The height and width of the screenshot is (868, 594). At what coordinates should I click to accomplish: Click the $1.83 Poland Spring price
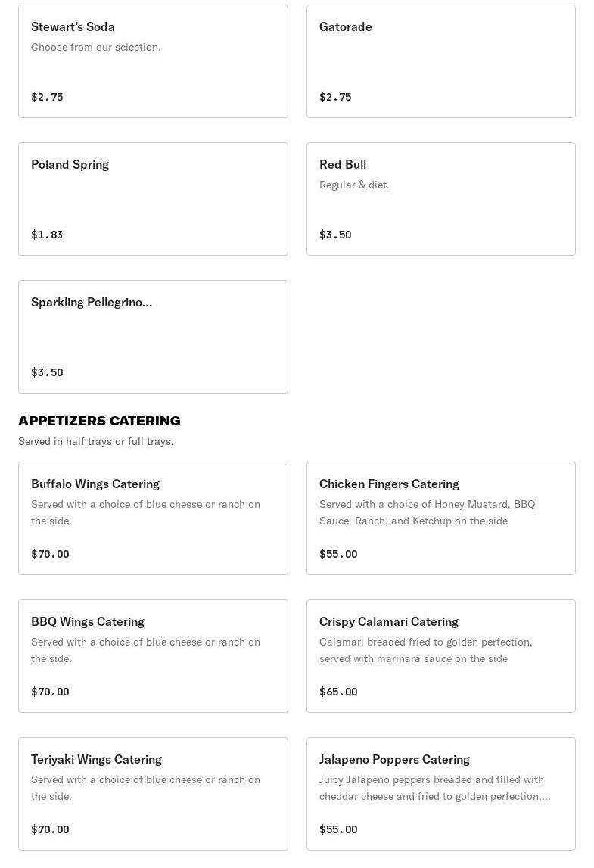pyautogui.click(x=47, y=235)
